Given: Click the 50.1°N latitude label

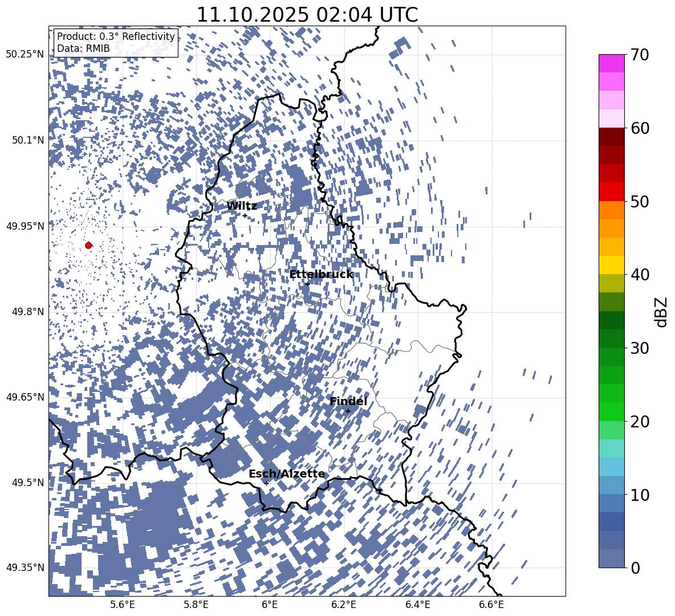Looking at the screenshot, I should tap(27, 140).
